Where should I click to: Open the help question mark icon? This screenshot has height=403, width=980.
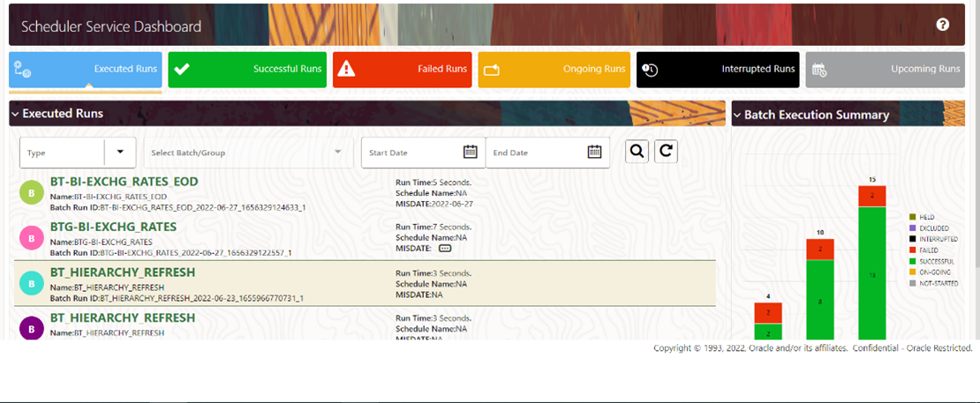[943, 25]
